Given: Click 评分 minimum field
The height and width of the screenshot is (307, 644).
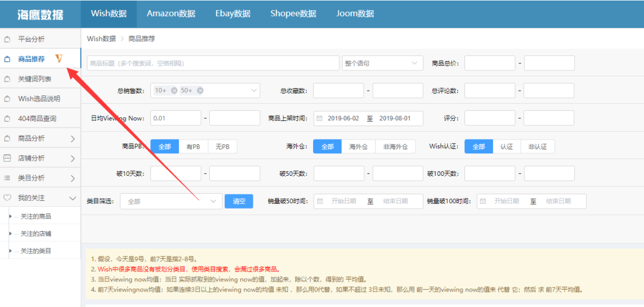Looking at the screenshot, I should [490, 118].
